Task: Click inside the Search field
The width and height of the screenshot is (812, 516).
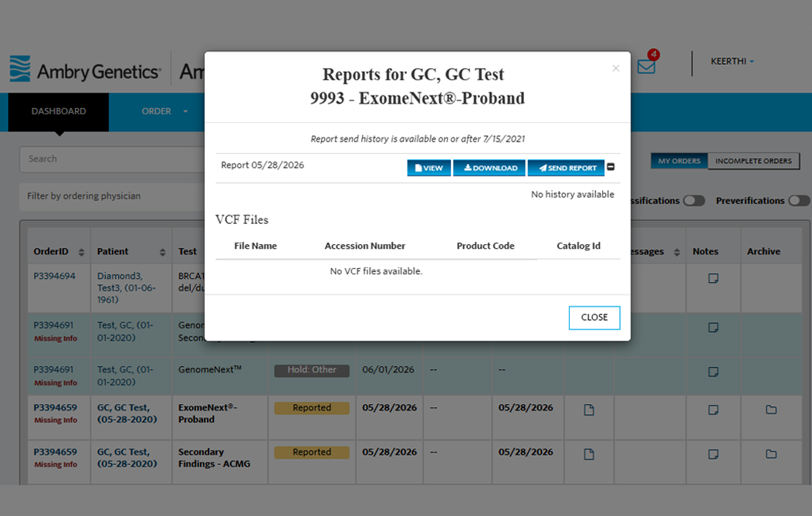Action: (x=111, y=159)
